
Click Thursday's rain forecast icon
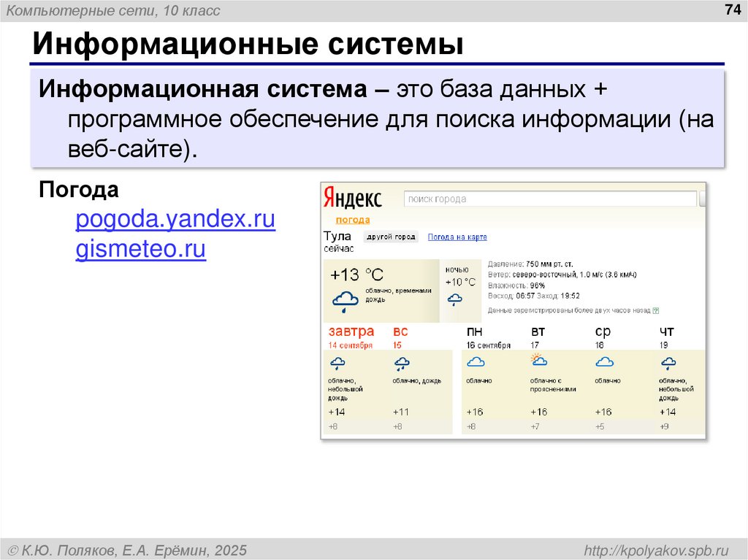click(668, 361)
